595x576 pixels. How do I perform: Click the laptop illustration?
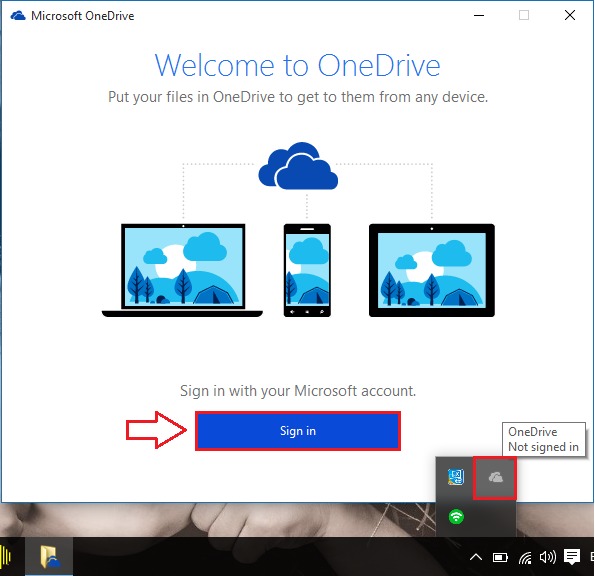point(183,270)
